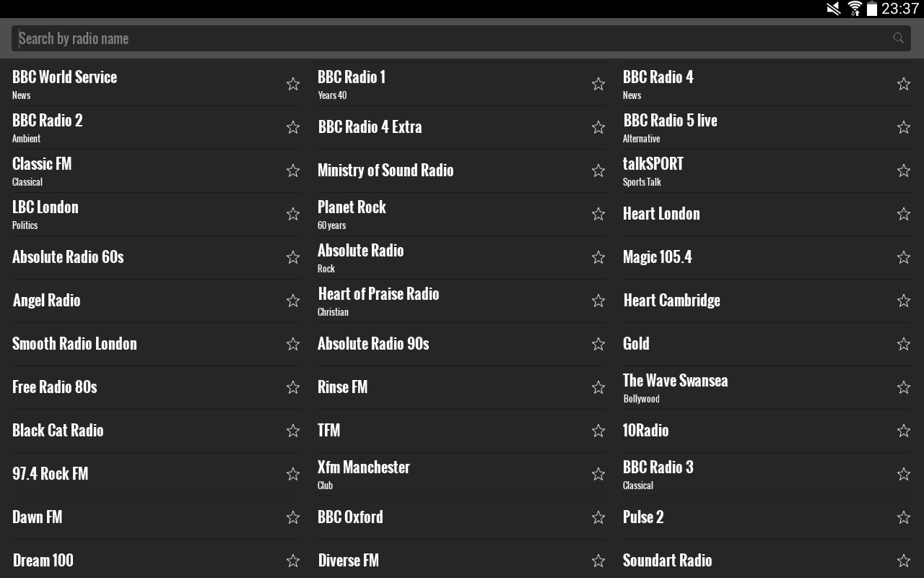Favorite 97.4 Rock FM star icon
Screen dimensions: 924x578
(x=293, y=474)
